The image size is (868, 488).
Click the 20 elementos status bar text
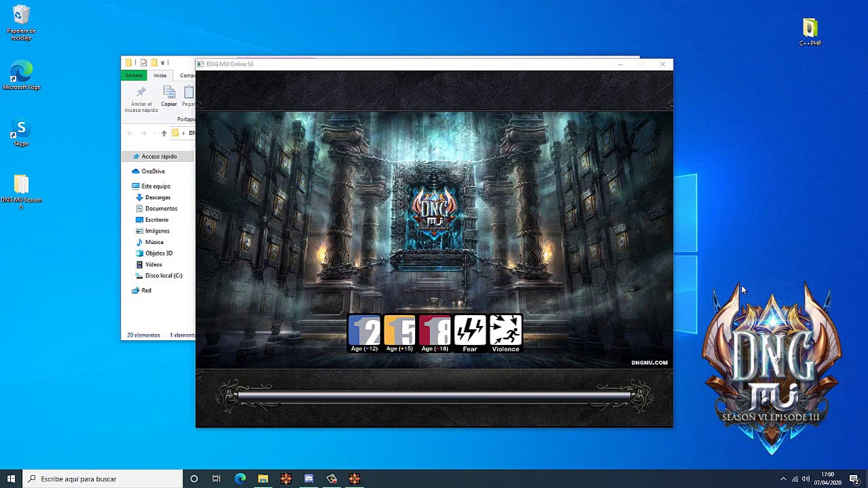[x=144, y=335]
